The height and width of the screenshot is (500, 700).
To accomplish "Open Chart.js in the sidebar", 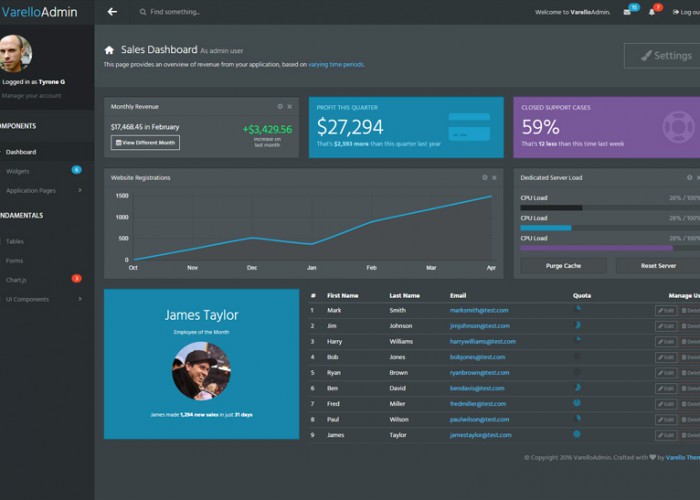I will 16,280.
